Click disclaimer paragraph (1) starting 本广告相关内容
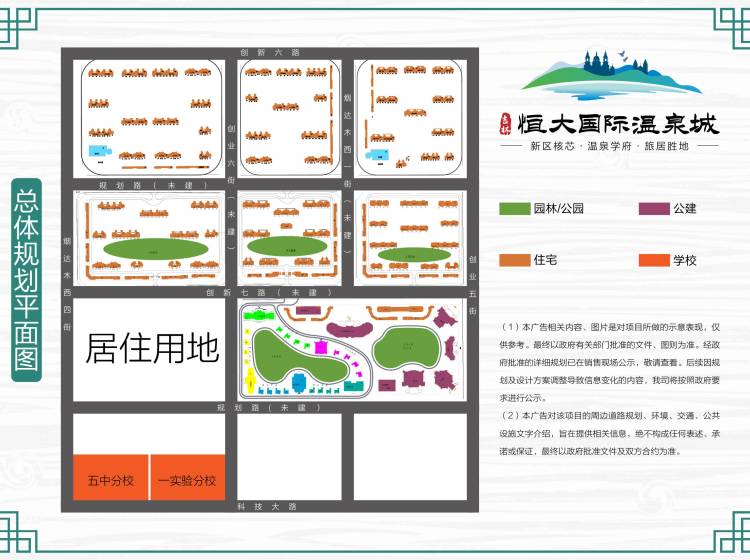The height and width of the screenshot is (560, 750). (x=610, y=362)
